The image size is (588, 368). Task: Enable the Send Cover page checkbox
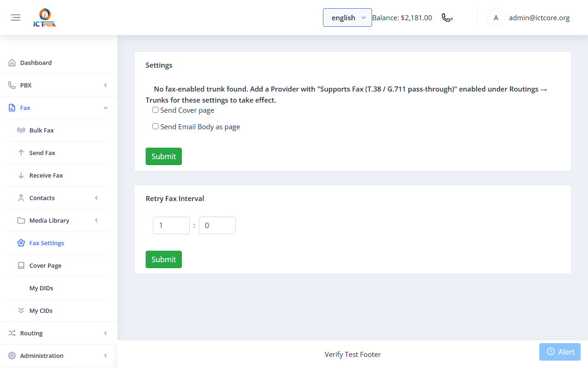click(155, 110)
